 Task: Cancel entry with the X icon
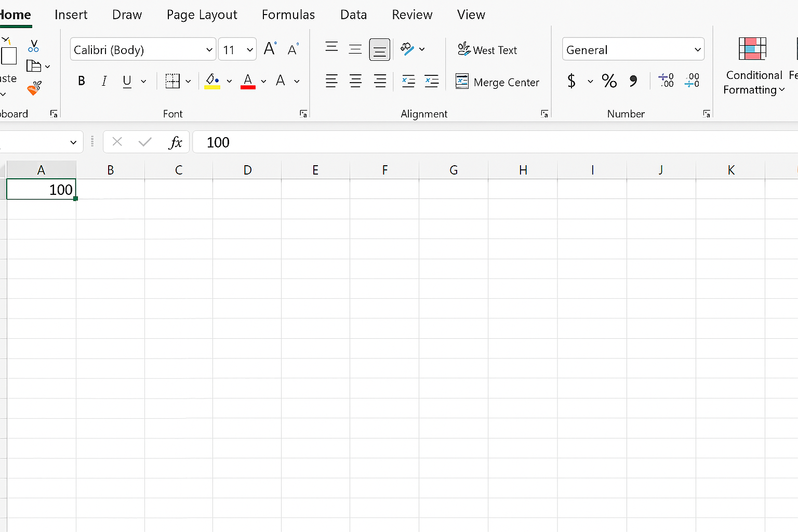(x=117, y=142)
